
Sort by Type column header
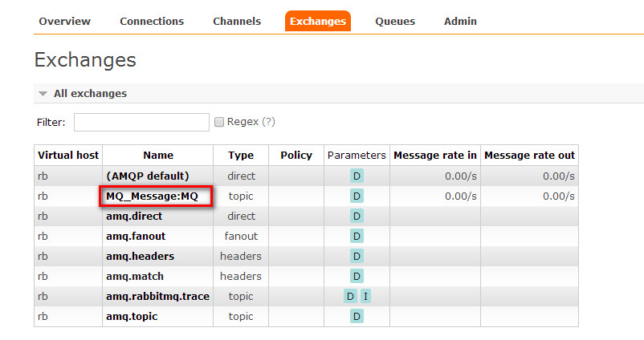(241, 156)
